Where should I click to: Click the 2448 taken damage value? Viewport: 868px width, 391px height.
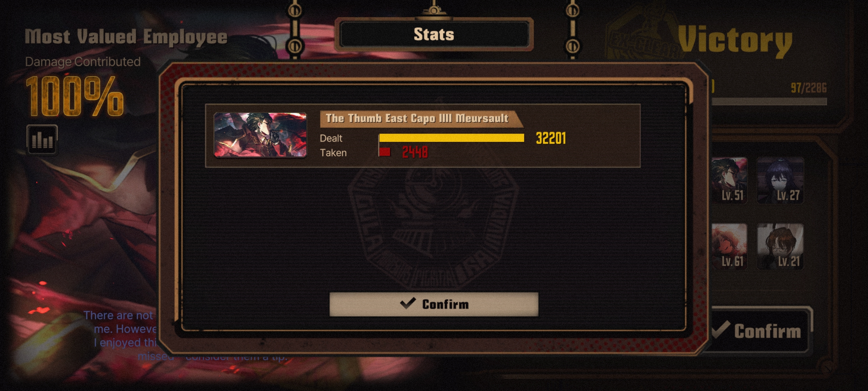click(415, 152)
